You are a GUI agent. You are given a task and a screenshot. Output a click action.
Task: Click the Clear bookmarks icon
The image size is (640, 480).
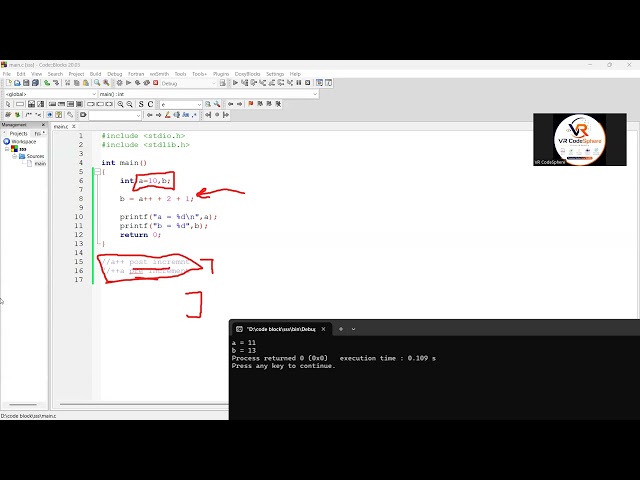(278, 104)
